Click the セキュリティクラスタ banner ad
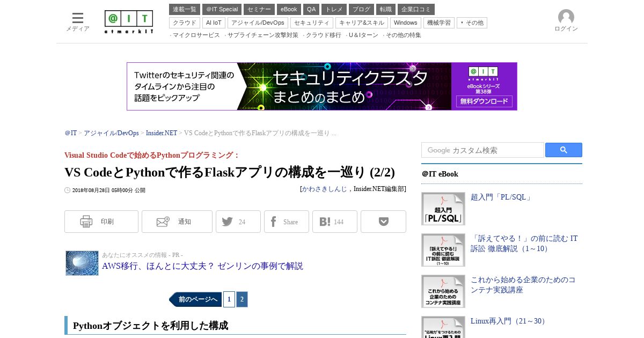 click(x=322, y=86)
